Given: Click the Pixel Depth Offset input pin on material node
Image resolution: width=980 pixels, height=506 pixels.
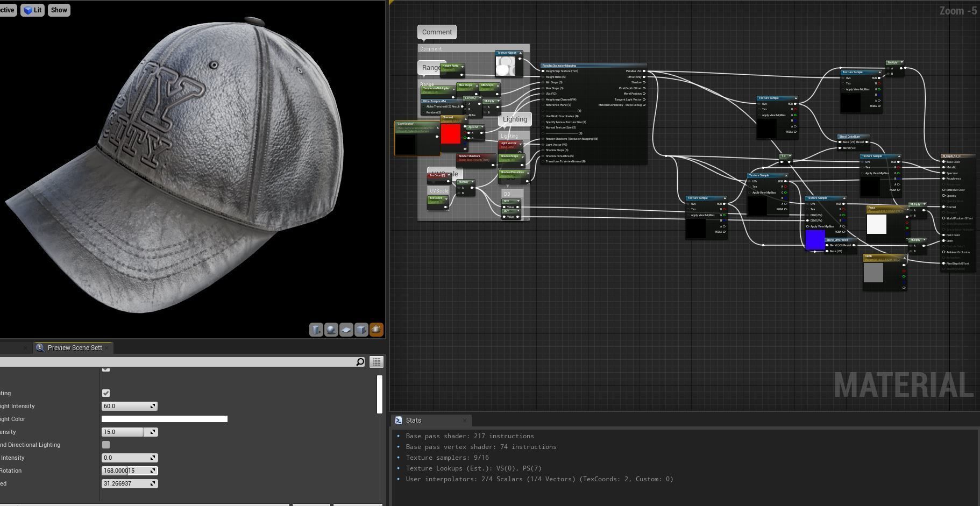Looking at the screenshot, I should click(x=943, y=263).
